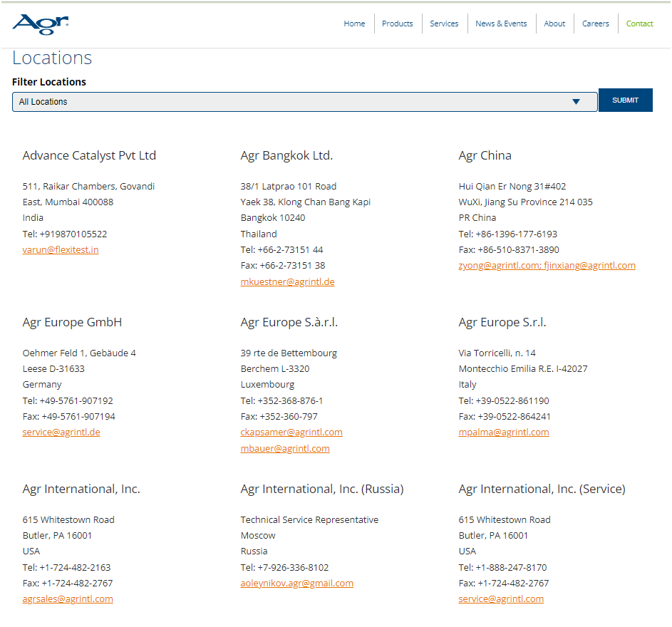Email service@agrintl.com
The width and height of the screenshot is (672, 627).
(501, 599)
